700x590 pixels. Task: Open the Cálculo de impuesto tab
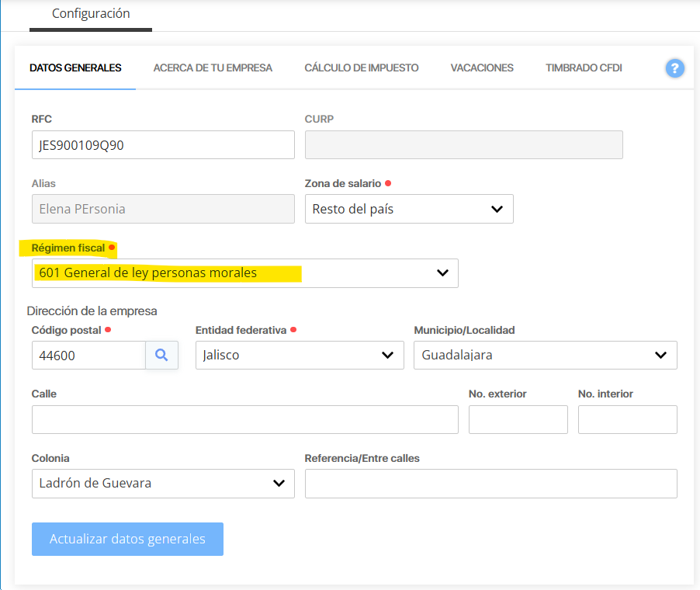tap(361, 68)
